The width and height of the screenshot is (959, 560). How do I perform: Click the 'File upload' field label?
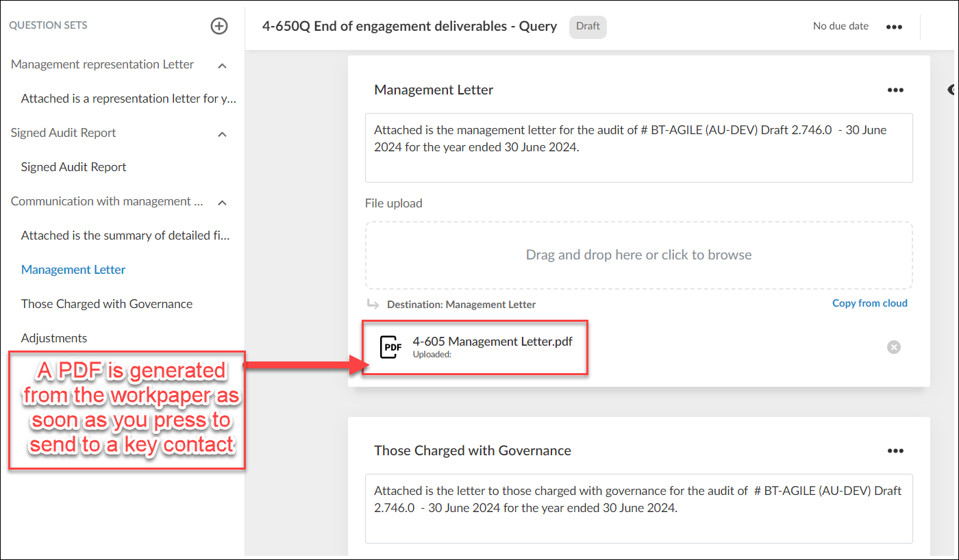(394, 203)
